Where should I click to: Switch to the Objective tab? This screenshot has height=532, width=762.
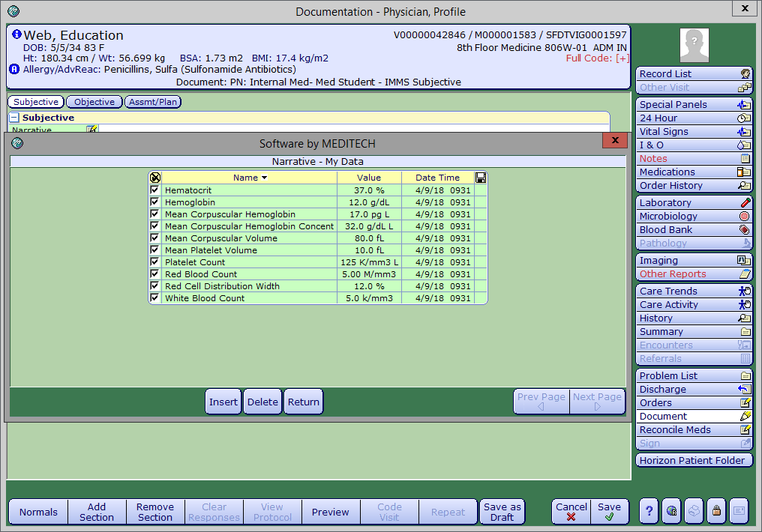coord(94,102)
